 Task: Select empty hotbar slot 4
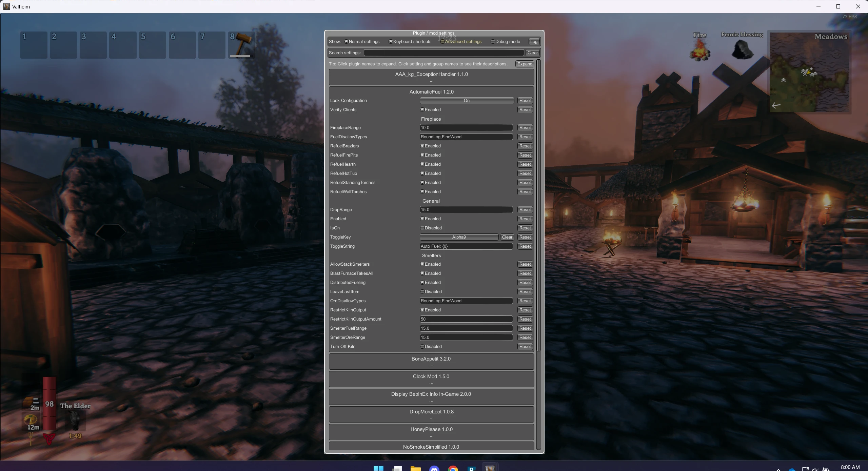[123, 45]
